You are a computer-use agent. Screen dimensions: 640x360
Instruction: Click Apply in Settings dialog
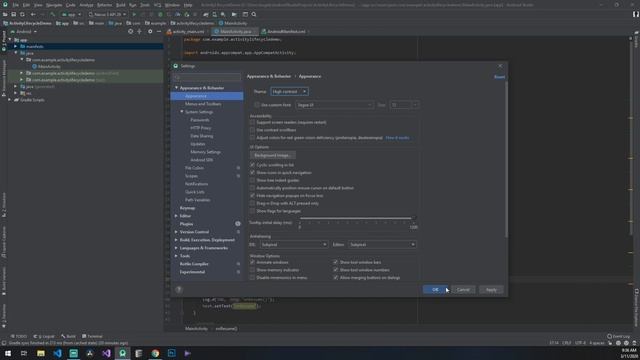click(491, 289)
